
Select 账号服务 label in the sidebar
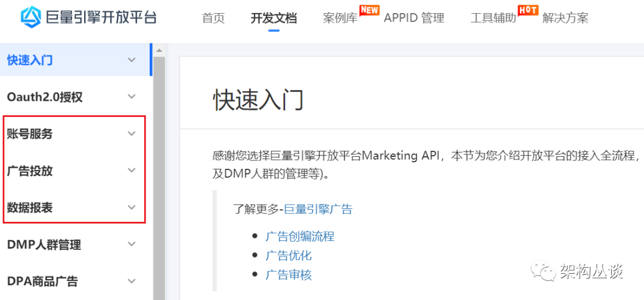pos(30,134)
